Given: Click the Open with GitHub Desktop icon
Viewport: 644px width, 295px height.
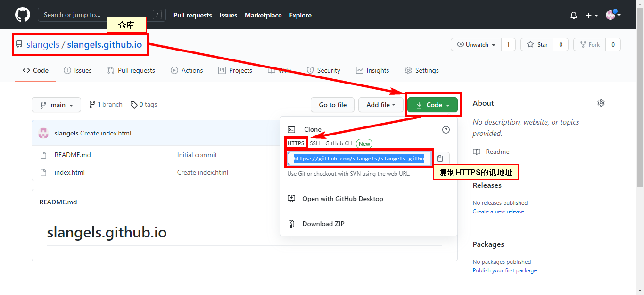Looking at the screenshot, I should [291, 199].
